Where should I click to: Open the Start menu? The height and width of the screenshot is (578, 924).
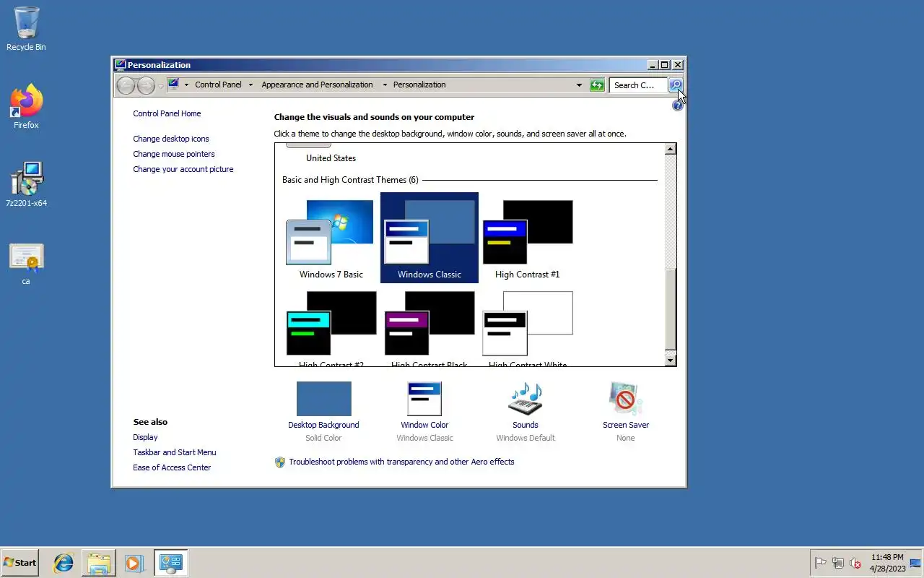[x=19, y=563]
